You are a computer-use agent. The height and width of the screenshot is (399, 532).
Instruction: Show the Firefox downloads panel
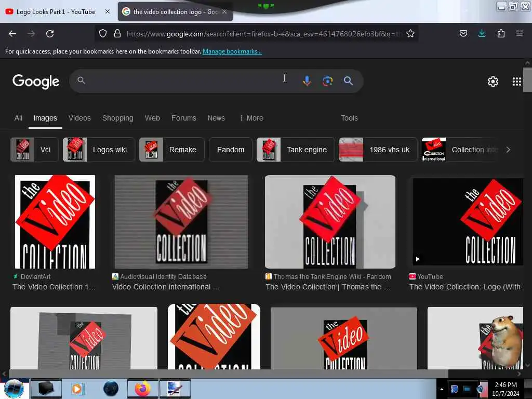[482, 33]
